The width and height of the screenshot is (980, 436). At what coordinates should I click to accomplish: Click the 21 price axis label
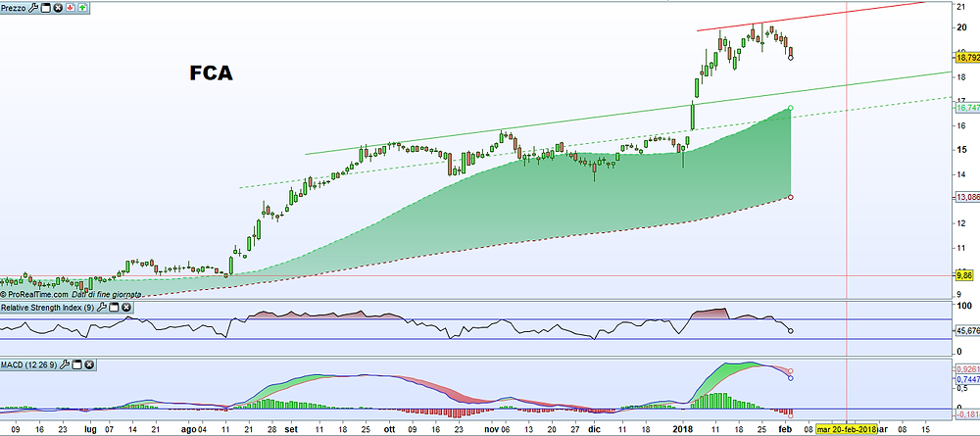coord(962,6)
